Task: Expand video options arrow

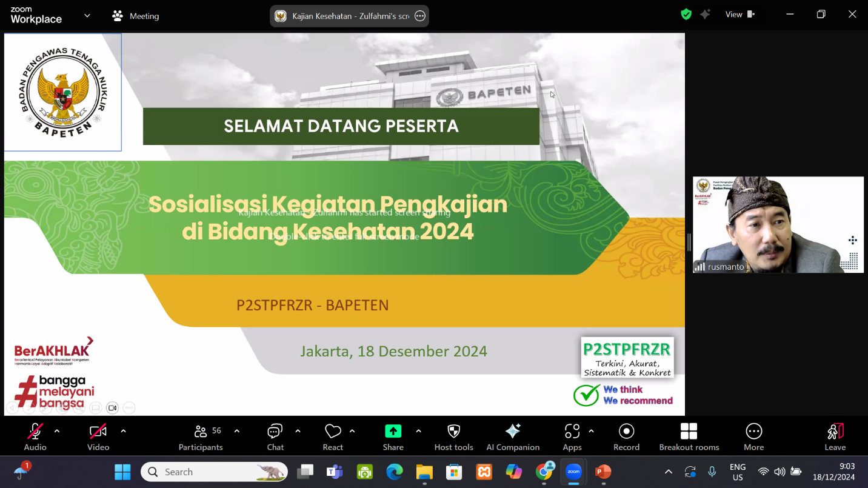Action: pyautogui.click(x=124, y=431)
